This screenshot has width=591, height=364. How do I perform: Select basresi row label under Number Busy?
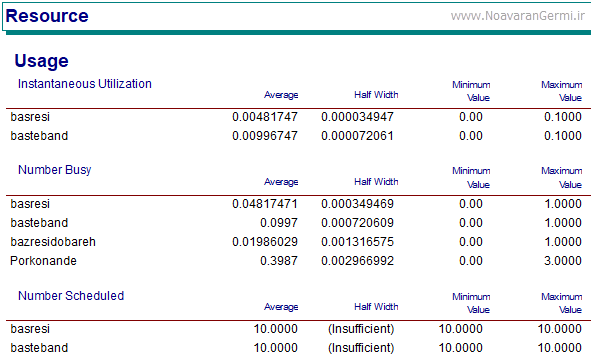30,204
